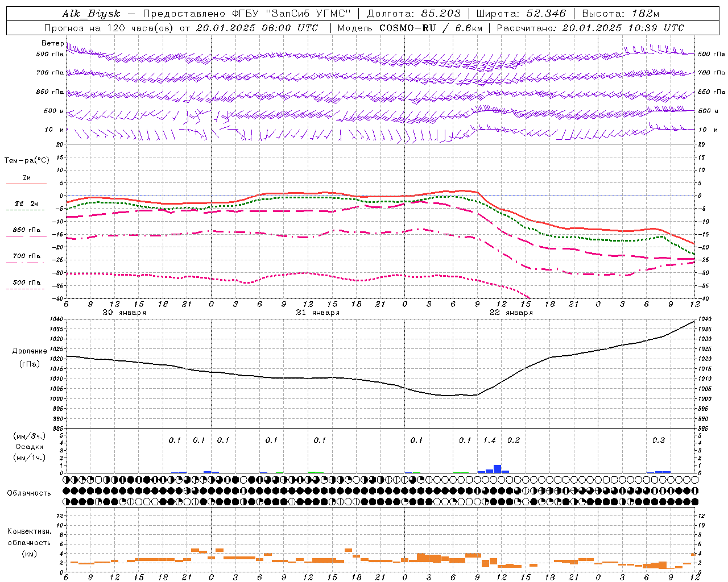This screenshot has width=728, height=582.
Task: Click 850 гПа in the temperature legend
Action: point(27,230)
